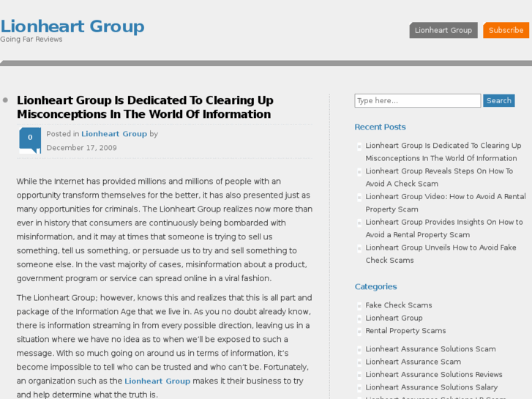
Task: Click the inline Lionheart Group link in the article body
Action: (157, 381)
